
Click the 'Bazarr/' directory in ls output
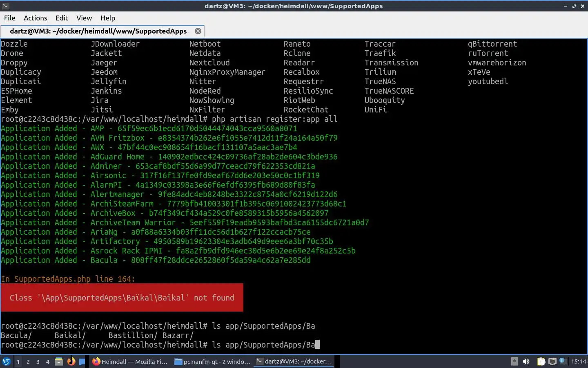click(178, 335)
